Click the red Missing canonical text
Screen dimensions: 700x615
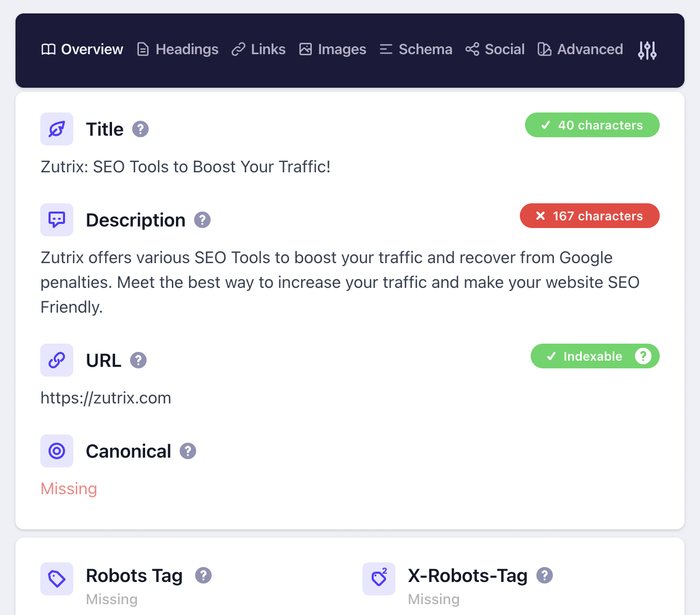[x=69, y=489]
